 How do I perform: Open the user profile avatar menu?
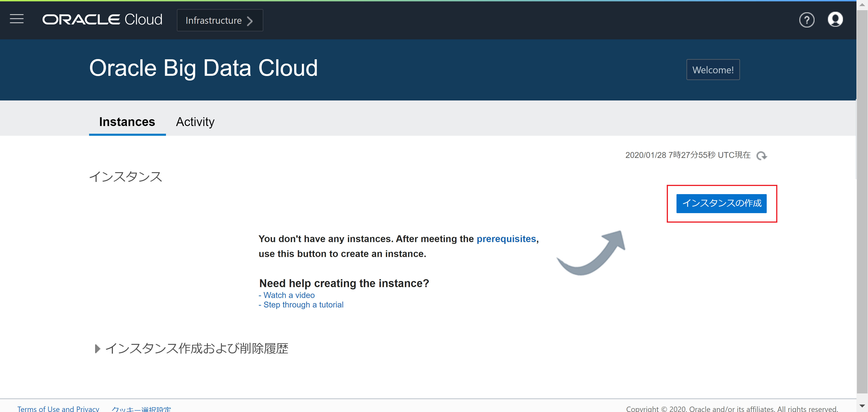pyautogui.click(x=835, y=19)
